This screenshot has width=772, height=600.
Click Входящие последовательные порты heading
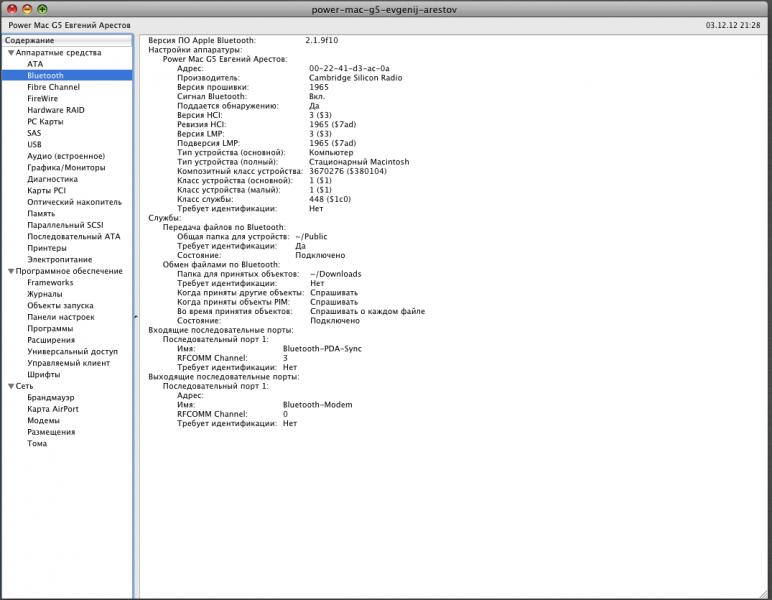[x=221, y=330]
